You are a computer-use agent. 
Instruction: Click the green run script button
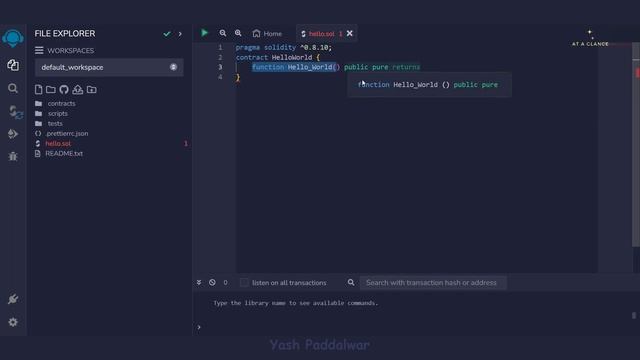pos(204,33)
